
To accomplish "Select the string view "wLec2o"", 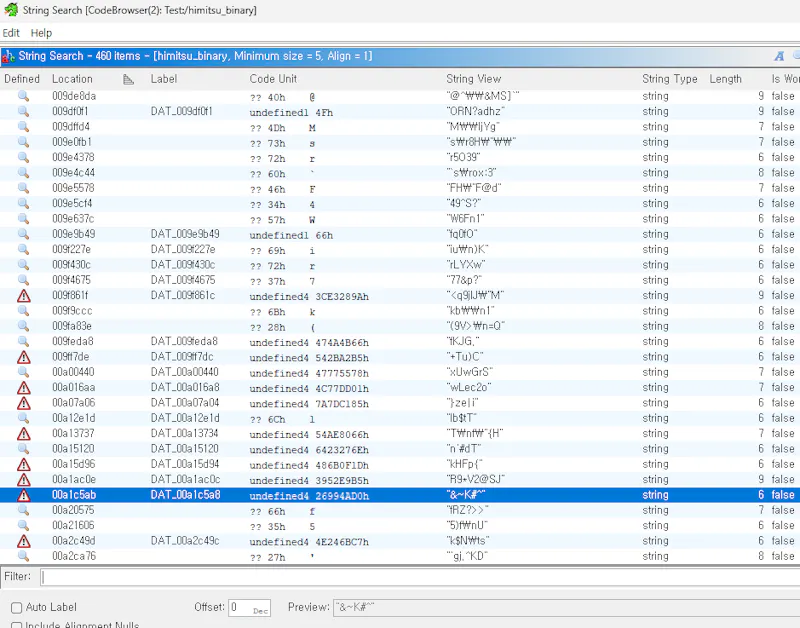I will pos(468,387).
